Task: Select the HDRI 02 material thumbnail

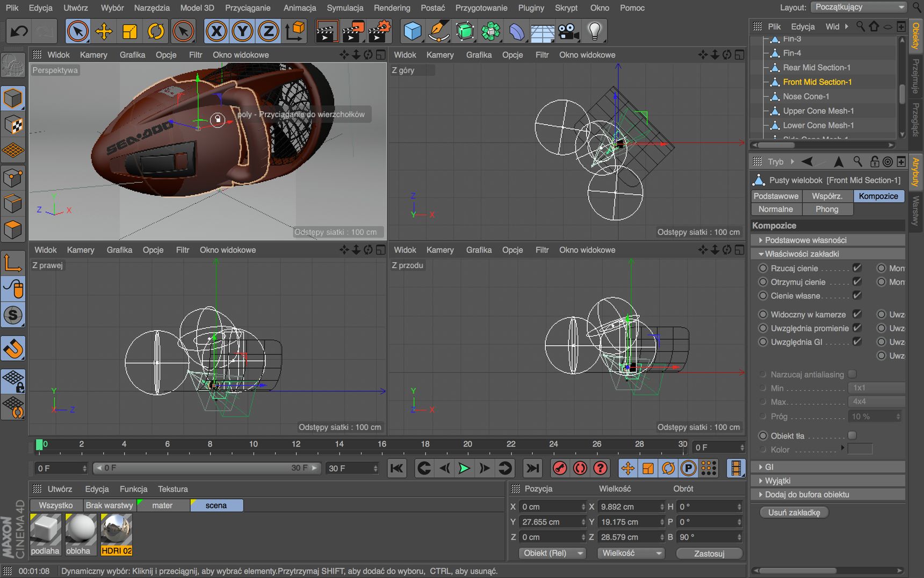Action: point(116,534)
